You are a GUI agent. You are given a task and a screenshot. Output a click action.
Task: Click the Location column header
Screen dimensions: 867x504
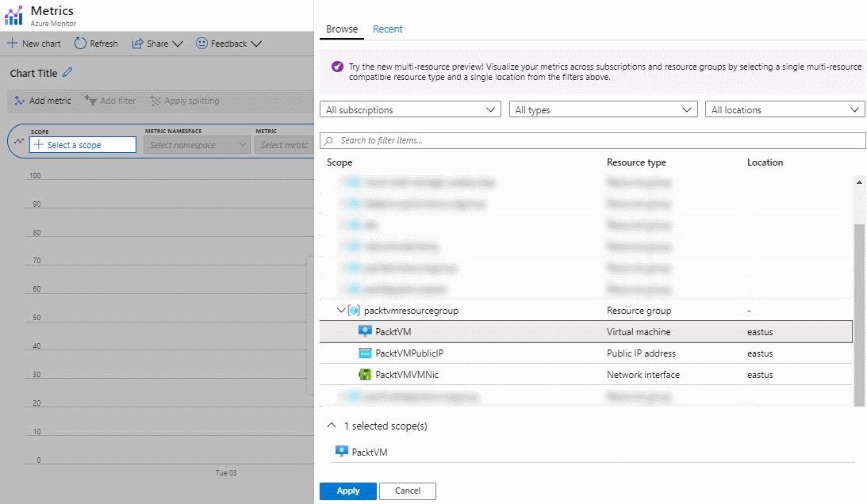(765, 162)
